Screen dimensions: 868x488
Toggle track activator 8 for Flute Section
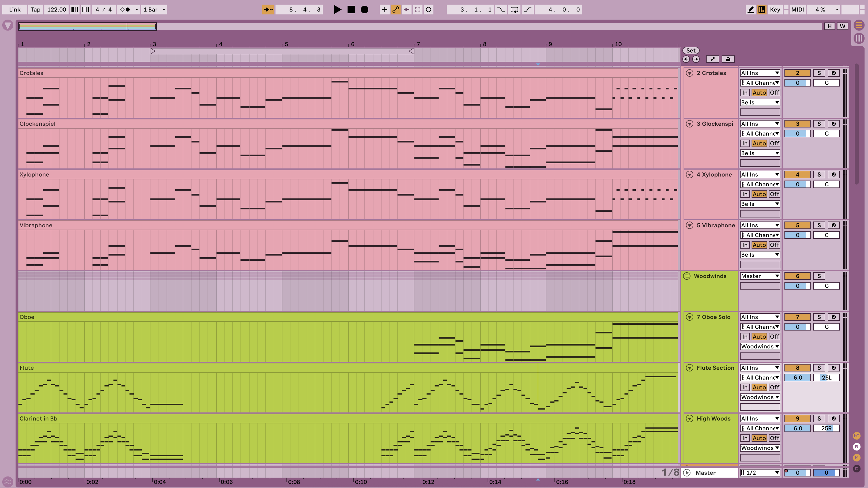[x=797, y=368]
